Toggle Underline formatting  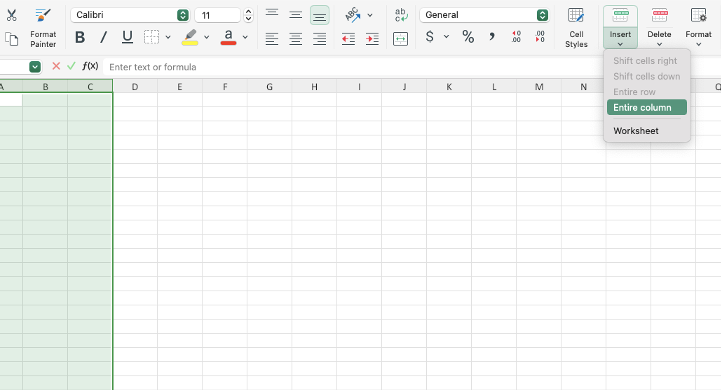[127, 37]
